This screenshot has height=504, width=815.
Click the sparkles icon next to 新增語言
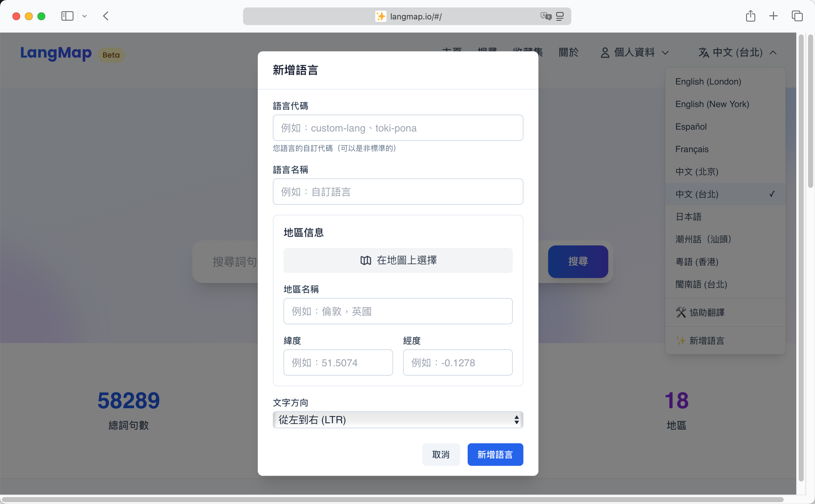[x=681, y=341]
